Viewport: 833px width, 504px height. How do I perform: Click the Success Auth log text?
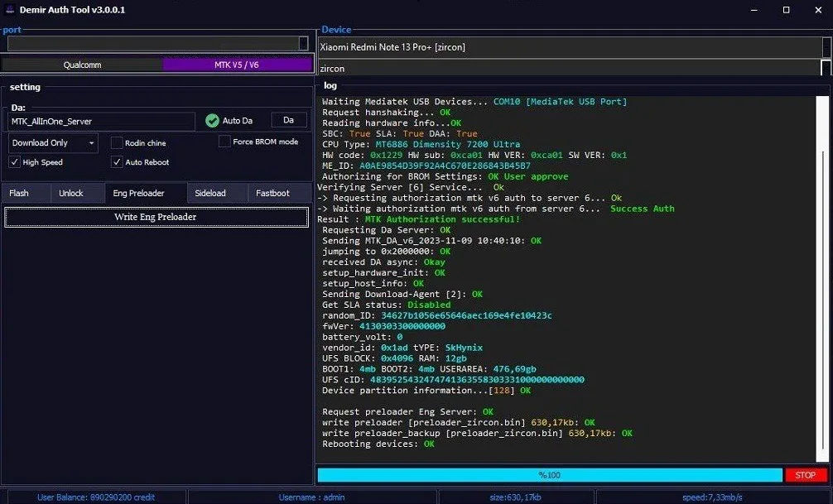click(643, 209)
